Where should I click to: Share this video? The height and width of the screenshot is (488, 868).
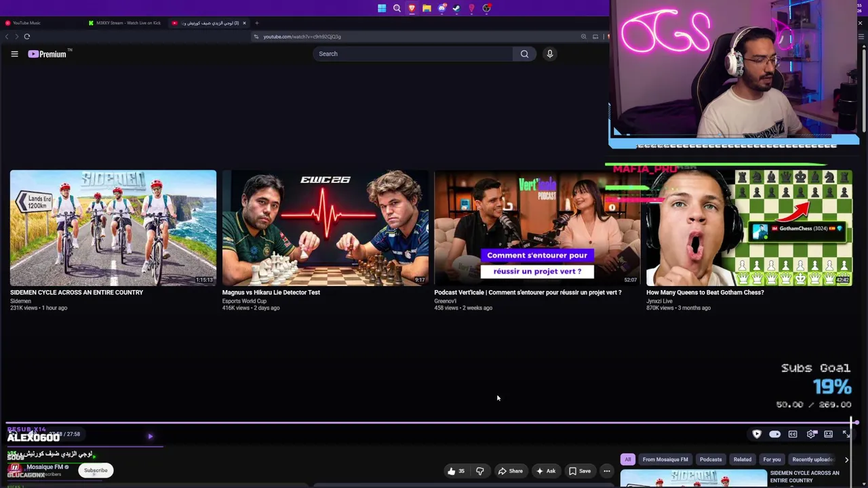tap(510, 471)
